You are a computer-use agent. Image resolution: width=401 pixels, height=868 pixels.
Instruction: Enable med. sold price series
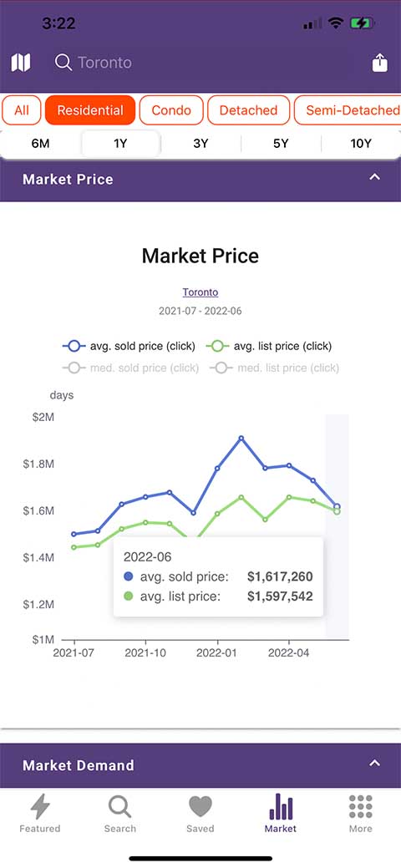click(x=130, y=368)
